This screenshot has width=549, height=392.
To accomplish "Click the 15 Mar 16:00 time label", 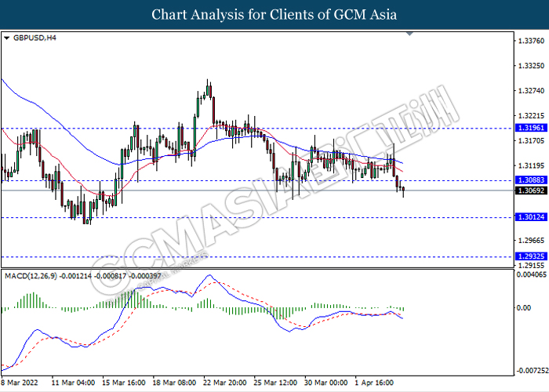I will click(124, 383).
